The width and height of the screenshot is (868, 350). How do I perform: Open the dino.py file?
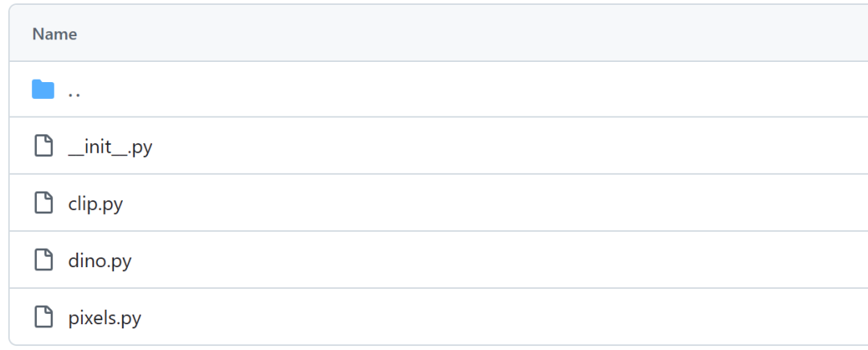point(100,260)
